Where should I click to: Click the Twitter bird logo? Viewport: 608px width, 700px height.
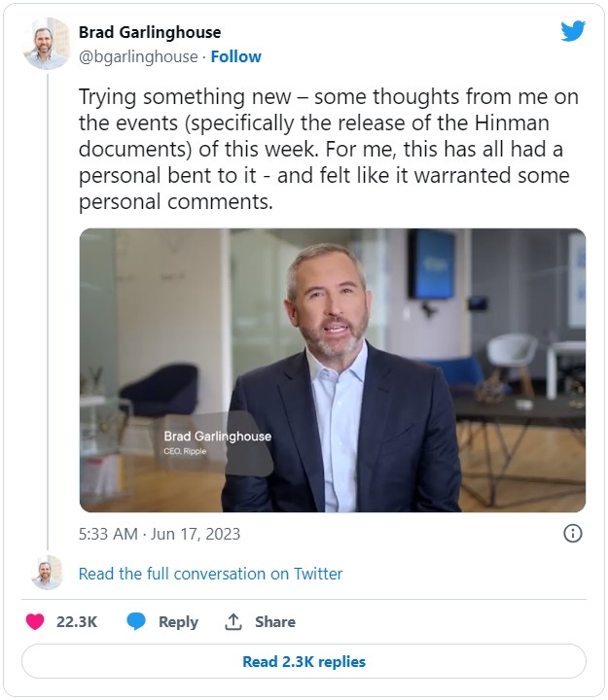pos(573,31)
